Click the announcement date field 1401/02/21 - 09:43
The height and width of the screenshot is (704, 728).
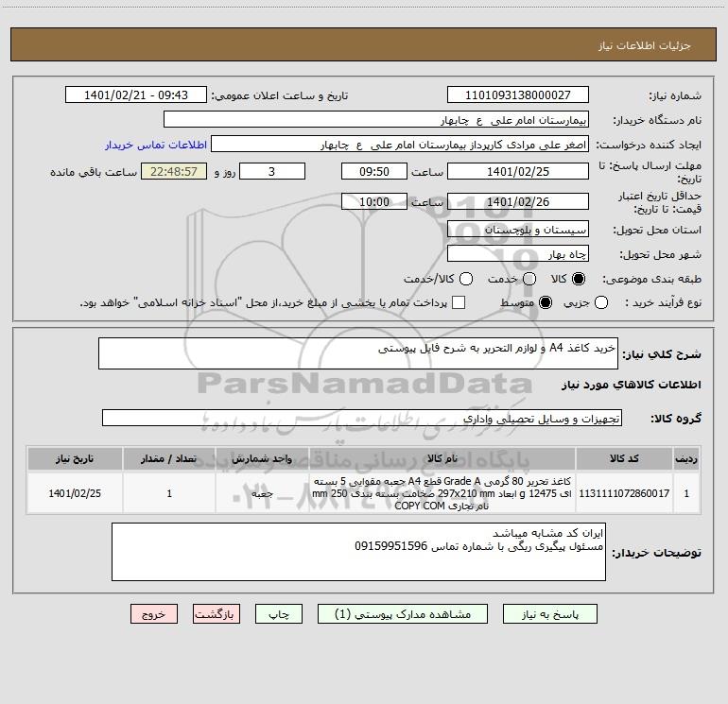coord(136,94)
